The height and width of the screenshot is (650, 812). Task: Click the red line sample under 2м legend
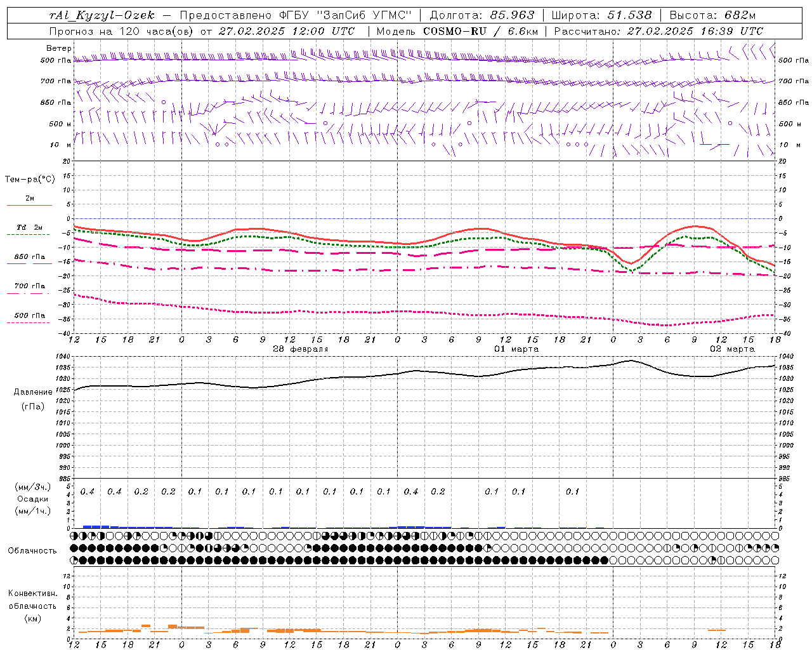[29, 205]
